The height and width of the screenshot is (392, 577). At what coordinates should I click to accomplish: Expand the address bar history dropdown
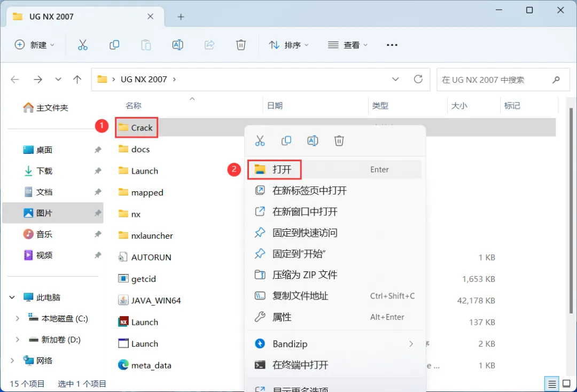point(395,79)
